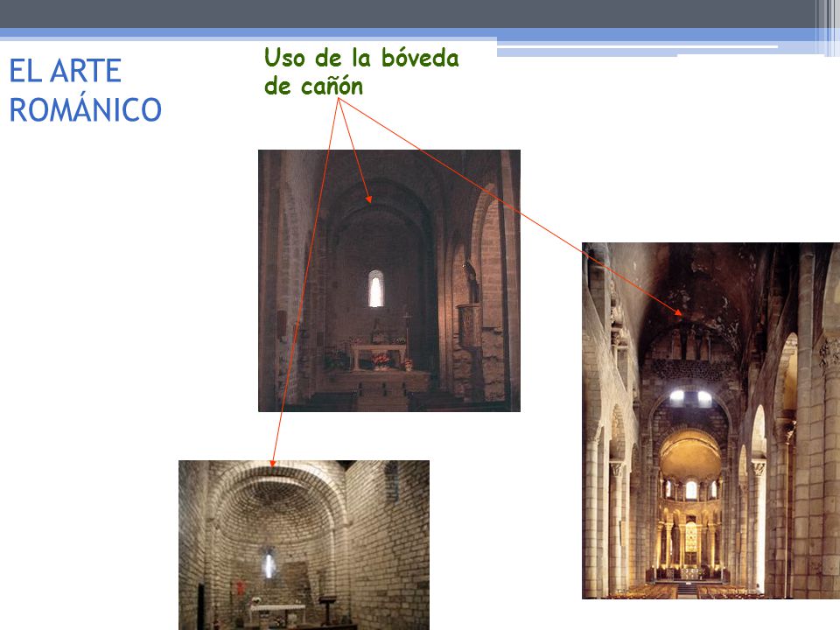Select the 'Uso de la bóveda de cañón' caption
The image size is (840, 630).
point(361,71)
